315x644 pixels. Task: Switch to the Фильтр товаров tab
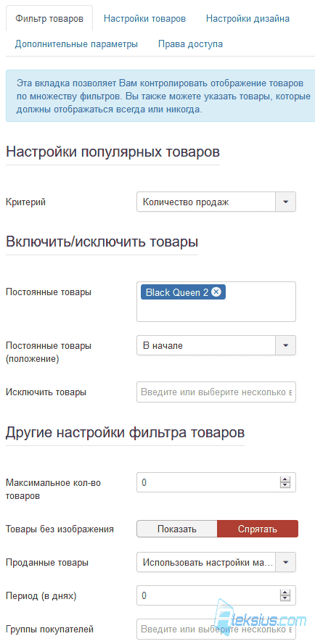pyautogui.click(x=49, y=18)
